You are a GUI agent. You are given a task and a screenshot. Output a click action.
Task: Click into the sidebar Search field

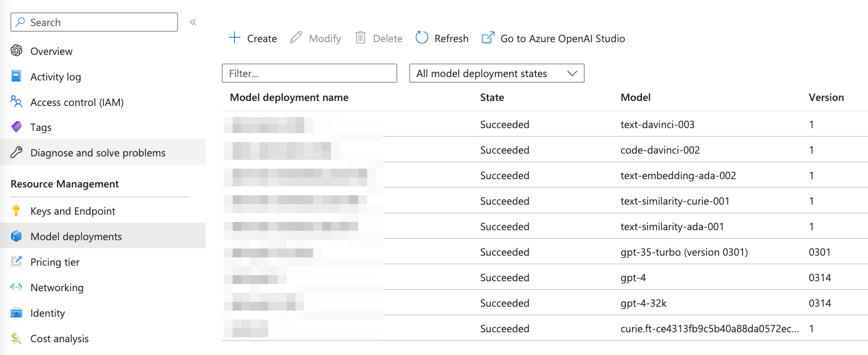(x=94, y=22)
